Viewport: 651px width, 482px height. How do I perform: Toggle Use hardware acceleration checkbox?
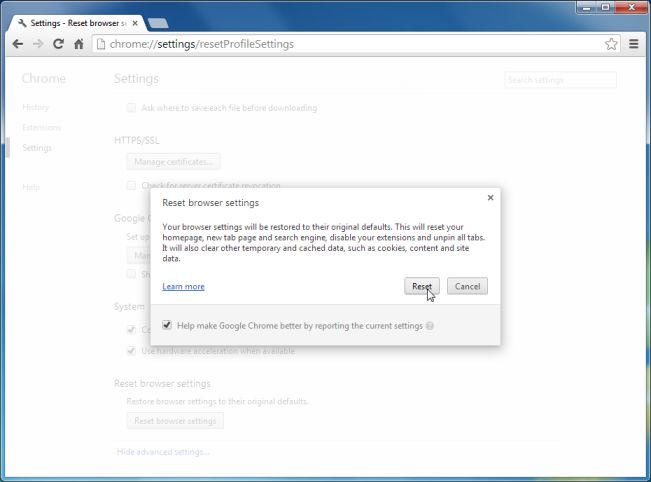131,351
